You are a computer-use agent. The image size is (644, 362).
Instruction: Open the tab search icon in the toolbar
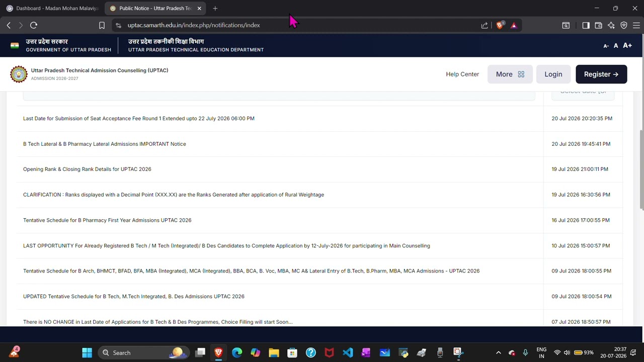pos(566,25)
